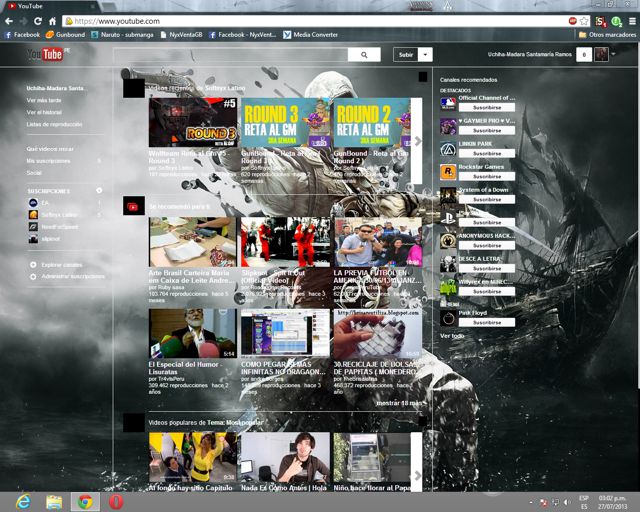Expand with mostrar 18 más
Viewport: 640px width, 512px height.
coord(398,403)
